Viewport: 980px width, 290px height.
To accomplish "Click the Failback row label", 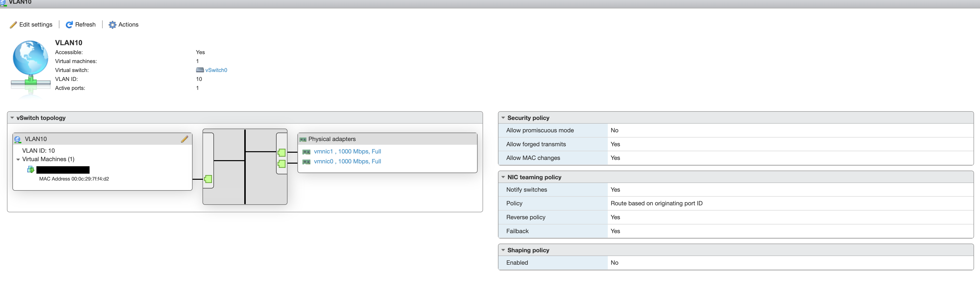I will (517, 231).
